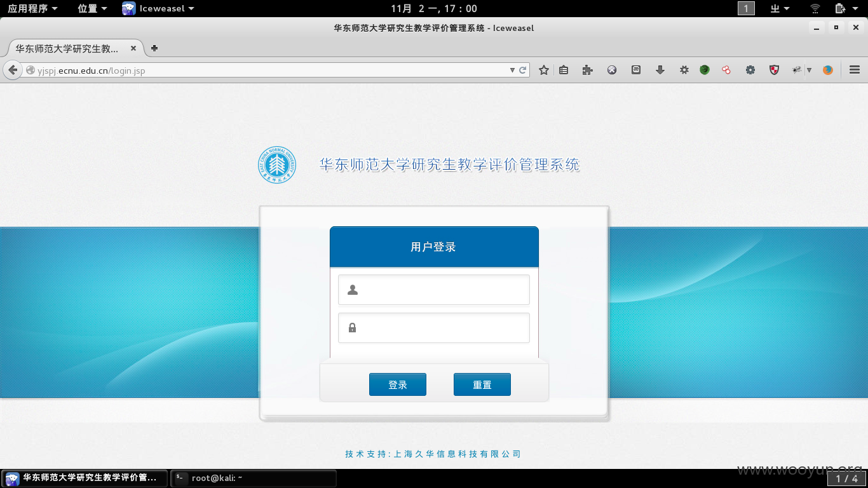This screenshot has width=868, height=488.
Task: Focus the username input field
Action: 434,290
